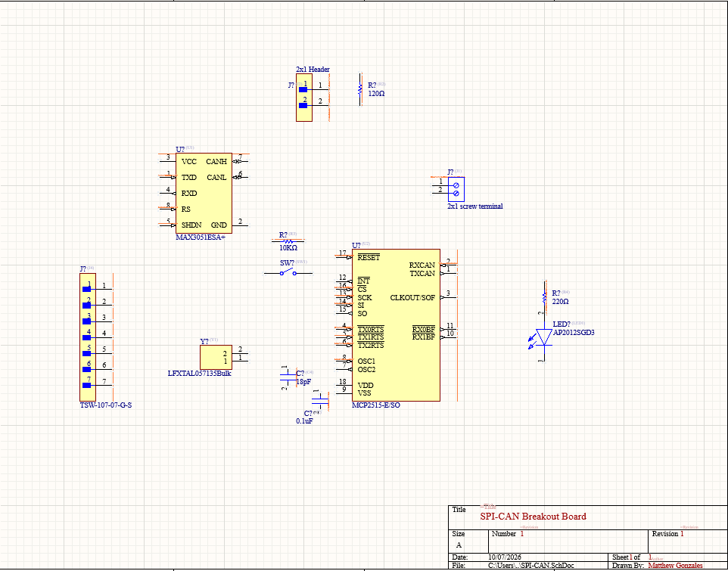Select the 220Ω resistor symbol
The image size is (728, 571).
pyautogui.click(x=544, y=297)
